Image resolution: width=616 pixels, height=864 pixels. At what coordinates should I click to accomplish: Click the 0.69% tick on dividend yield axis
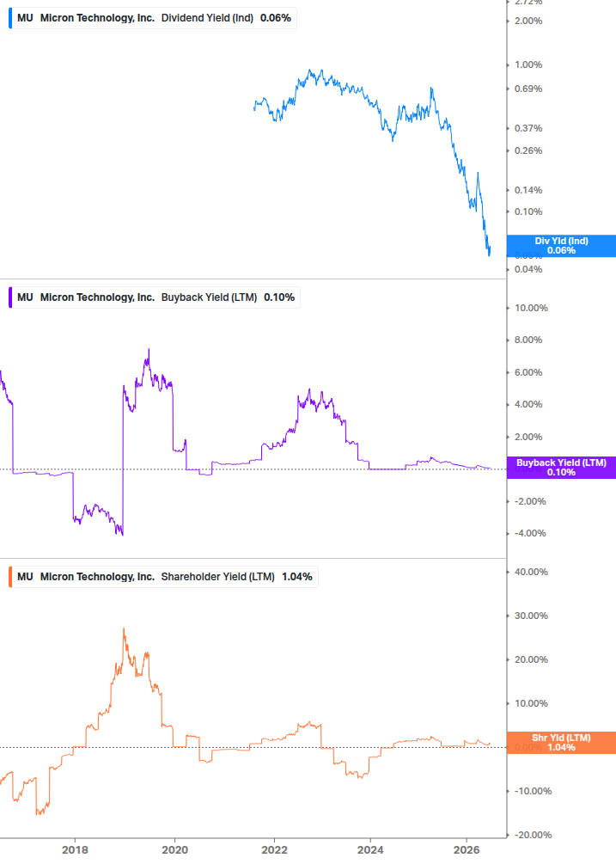pos(528,89)
